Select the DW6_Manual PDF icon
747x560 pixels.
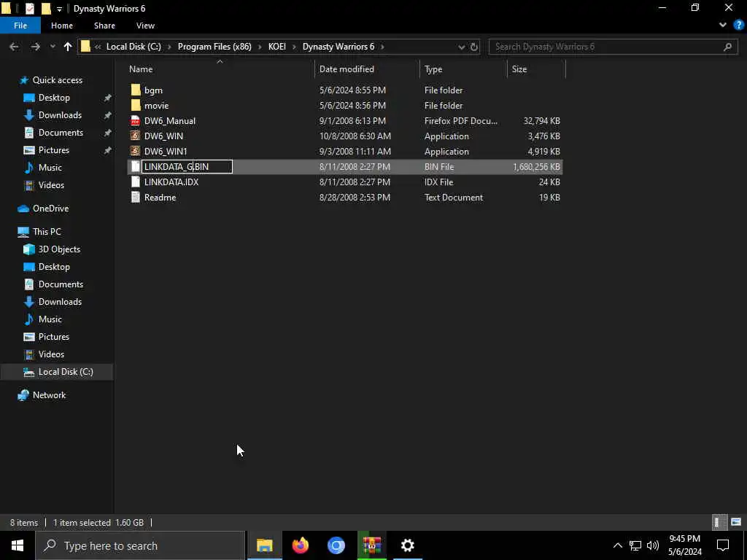click(x=136, y=121)
